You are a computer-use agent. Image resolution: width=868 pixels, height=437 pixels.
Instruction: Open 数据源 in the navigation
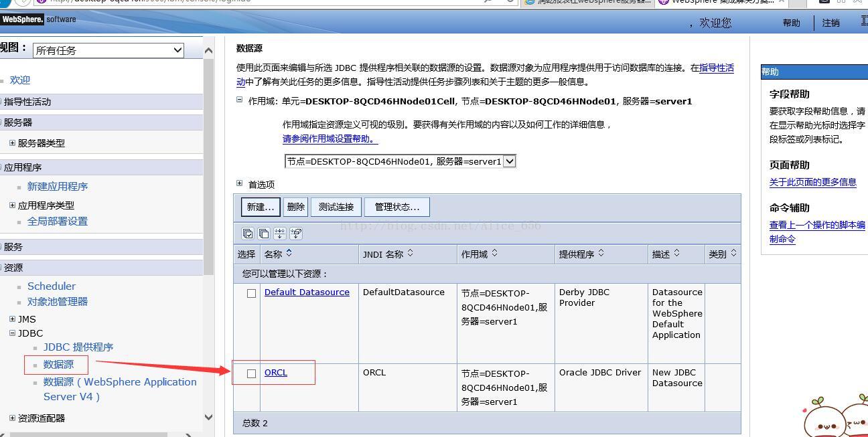click(58, 365)
